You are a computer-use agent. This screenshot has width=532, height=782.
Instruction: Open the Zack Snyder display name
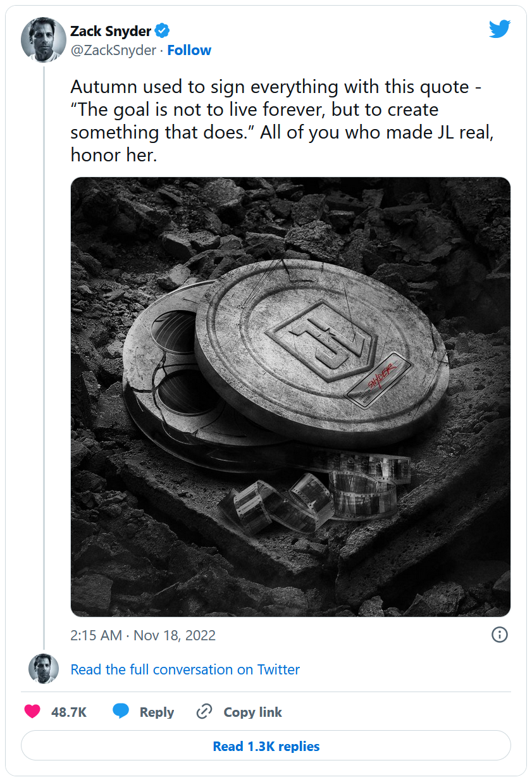111,31
